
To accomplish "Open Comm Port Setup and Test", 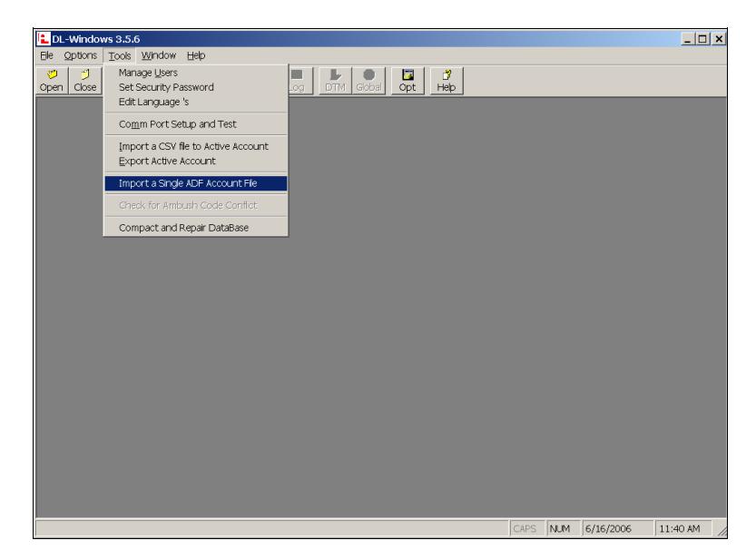I will point(196,124).
